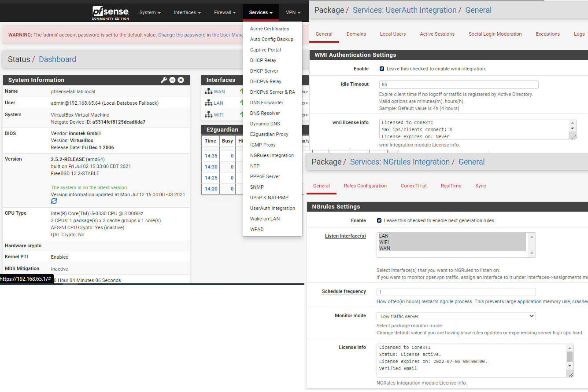Click the Dashboard breadcrumb link
This screenshot has width=588, height=392.
(57, 59)
